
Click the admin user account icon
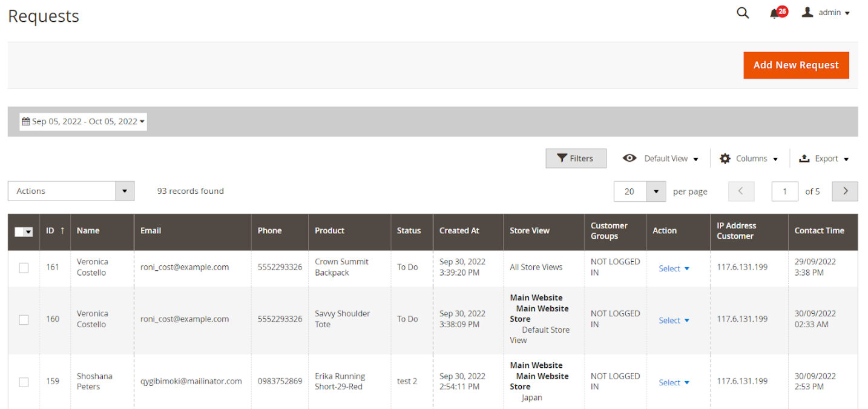(807, 12)
